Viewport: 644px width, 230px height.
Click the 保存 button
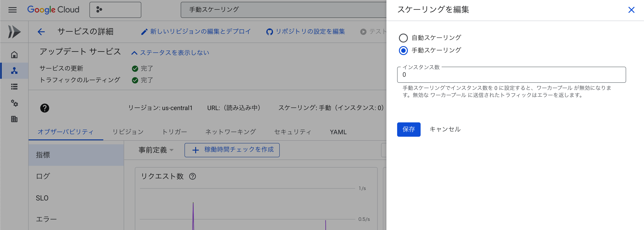(409, 129)
